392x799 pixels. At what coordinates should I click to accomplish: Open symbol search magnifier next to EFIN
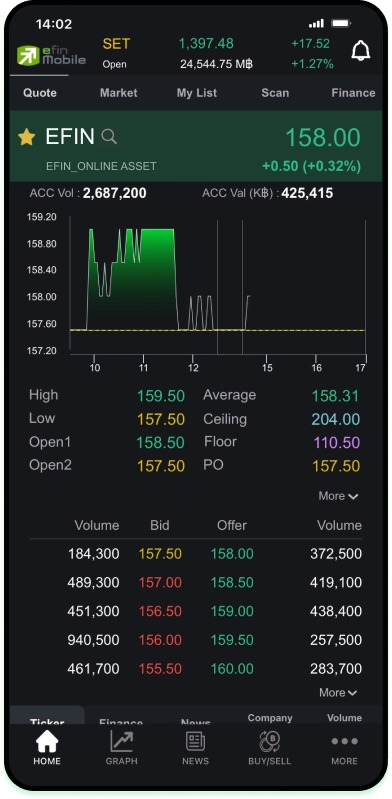tap(109, 137)
